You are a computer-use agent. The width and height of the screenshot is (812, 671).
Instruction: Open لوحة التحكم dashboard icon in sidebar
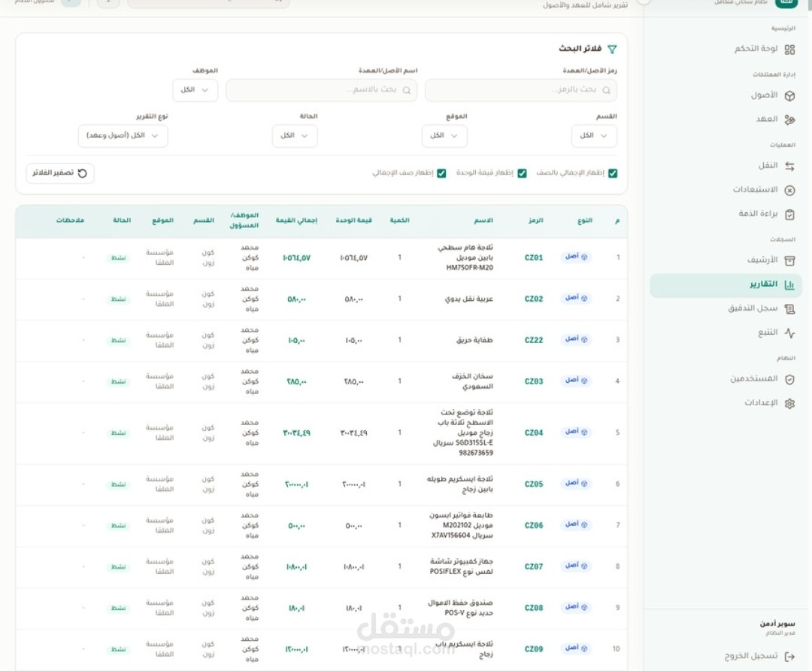pyautogui.click(x=789, y=50)
